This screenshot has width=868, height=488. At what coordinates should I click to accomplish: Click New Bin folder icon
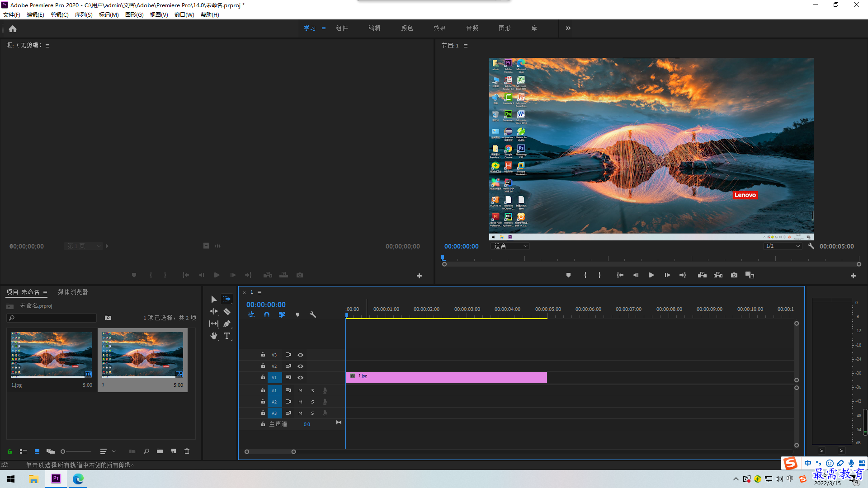point(160,451)
